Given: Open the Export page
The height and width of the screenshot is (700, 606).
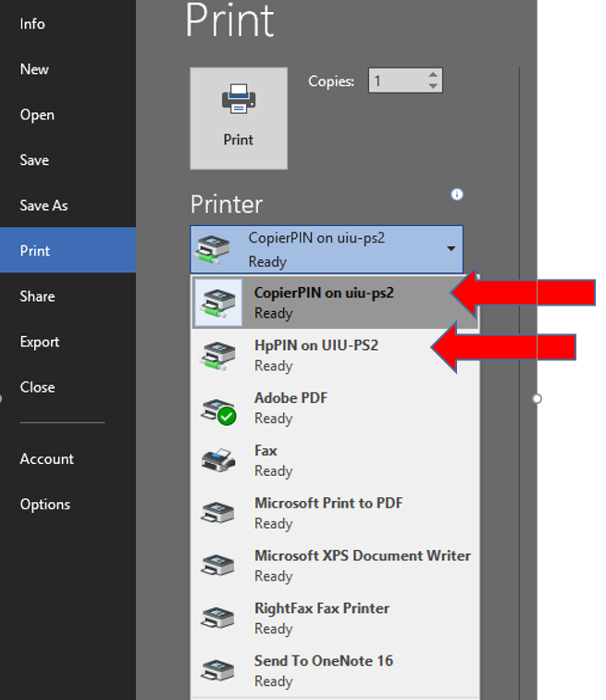Looking at the screenshot, I should point(40,342).
